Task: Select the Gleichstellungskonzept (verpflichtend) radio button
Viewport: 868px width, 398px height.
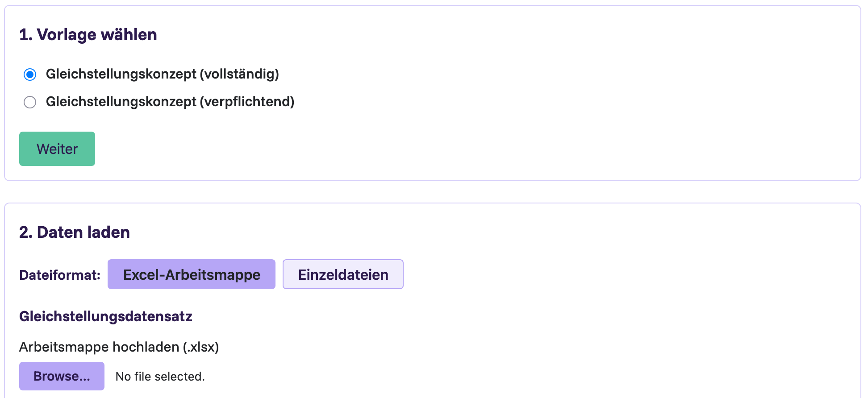Action: (30, 102)
